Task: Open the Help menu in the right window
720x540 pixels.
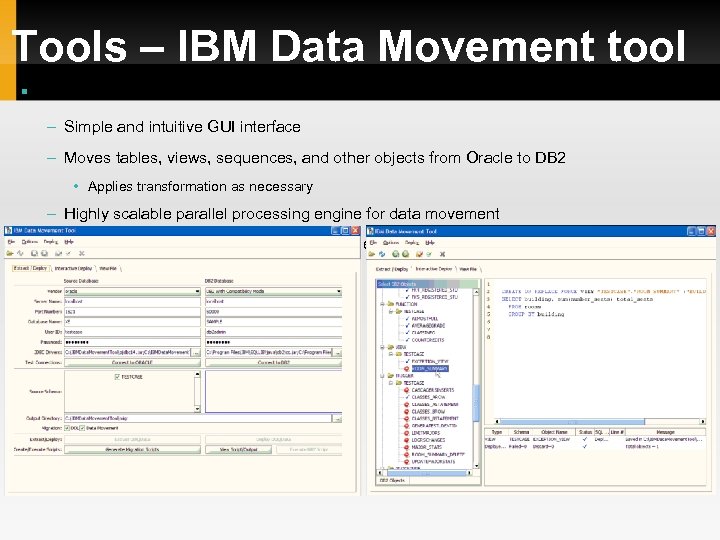Action: click(x=430, y=242)
